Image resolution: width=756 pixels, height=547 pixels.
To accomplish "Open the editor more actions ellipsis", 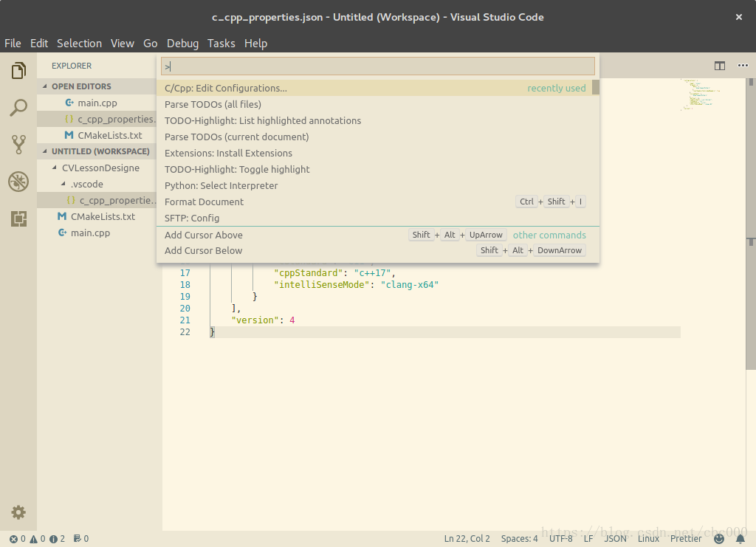I will pos(743,66).
